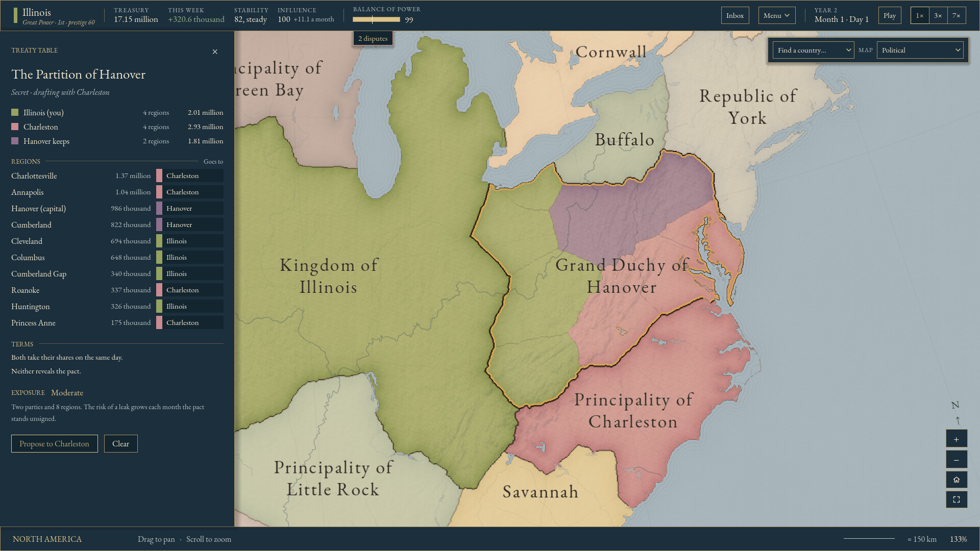The width and height of the screenshot is (980, 551).
Task: Click the Stability 82, steady value
Action: pyautogui.click(x=251, y=19)
